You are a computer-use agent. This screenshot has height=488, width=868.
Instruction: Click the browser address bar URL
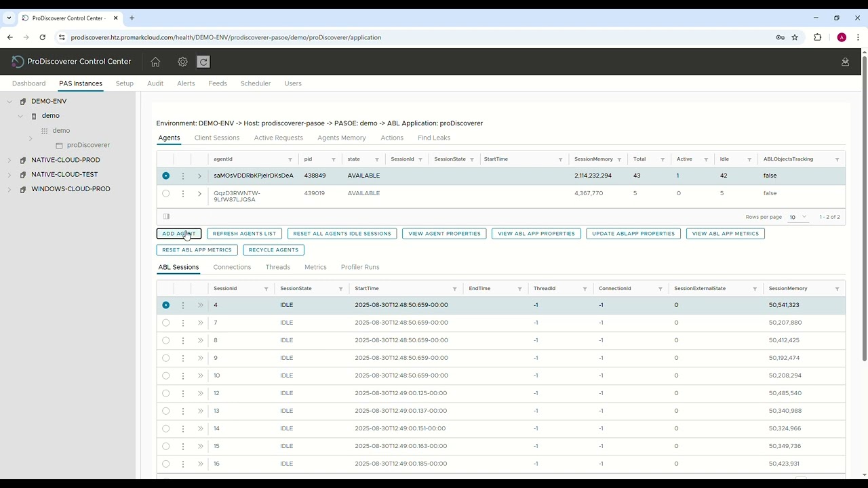[x=226, y=37]
